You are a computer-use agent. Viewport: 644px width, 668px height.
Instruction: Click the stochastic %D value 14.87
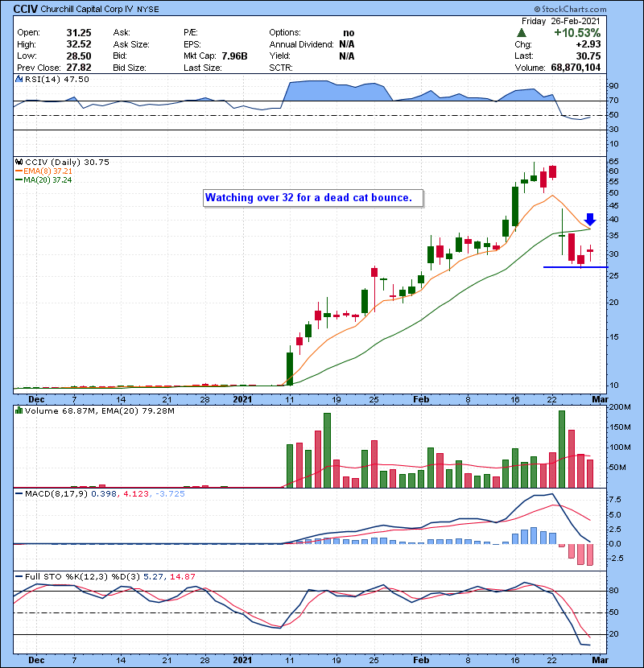pos(183,577)
